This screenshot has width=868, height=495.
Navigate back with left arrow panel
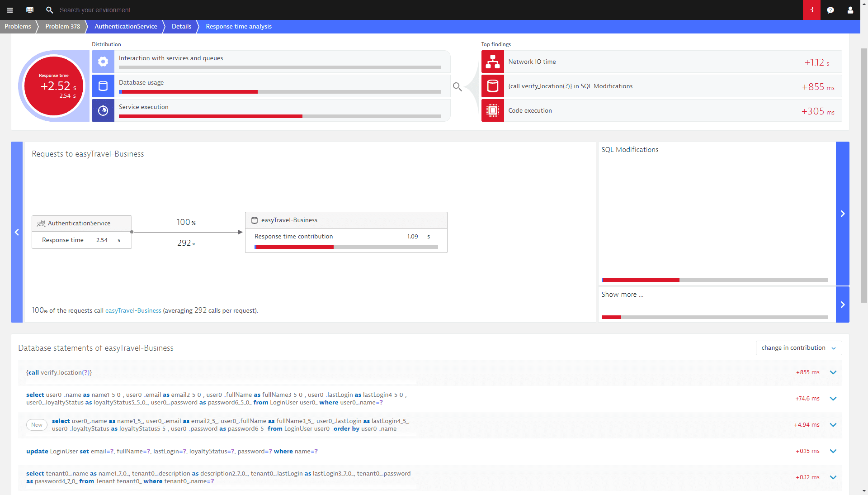coord(17,232)
